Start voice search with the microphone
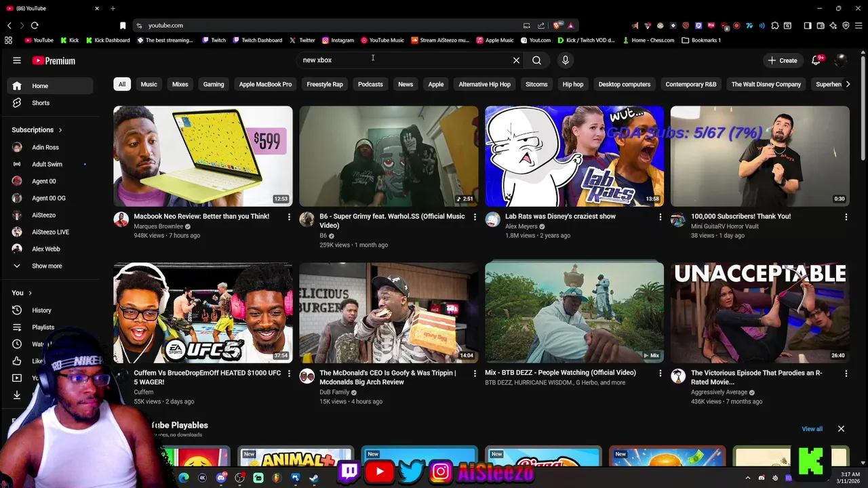Image resolution: width=868 pixels, height=488 pixels. click(565, 60)
